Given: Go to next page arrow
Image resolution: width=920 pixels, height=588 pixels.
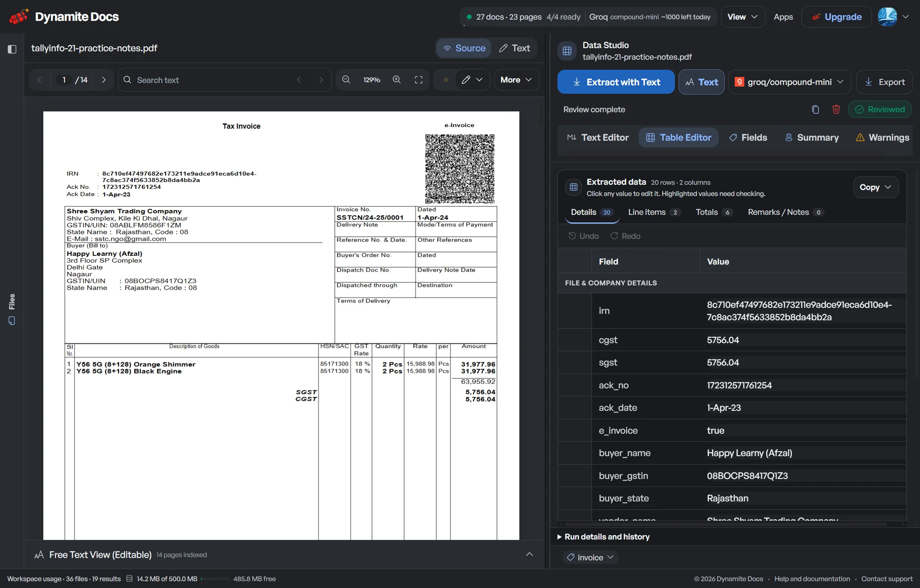Looking at the screenshot, I should (103, 80).
